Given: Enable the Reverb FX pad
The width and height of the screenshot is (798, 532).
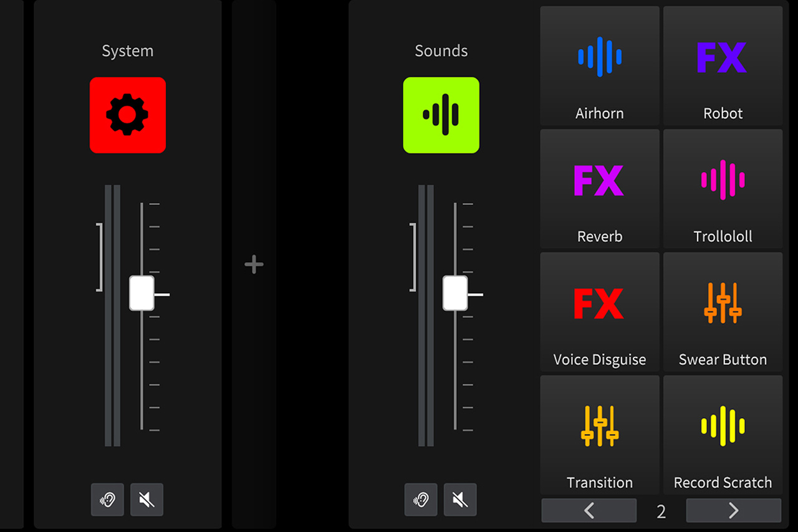Looking at the screenshot, I should point(599,189).
